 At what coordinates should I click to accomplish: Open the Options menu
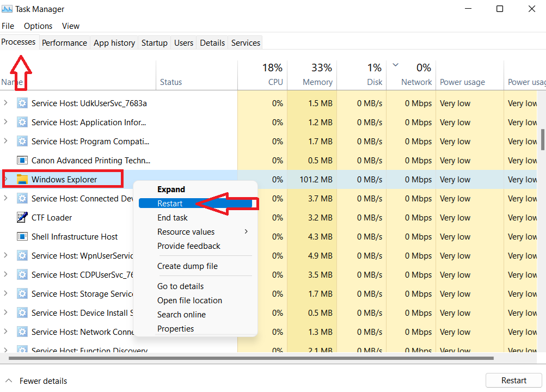(x=38, y=26)
